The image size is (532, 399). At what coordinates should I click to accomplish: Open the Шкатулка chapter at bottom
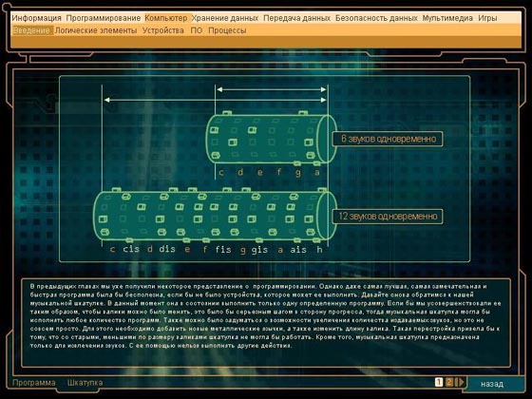(x=85, y=383)
